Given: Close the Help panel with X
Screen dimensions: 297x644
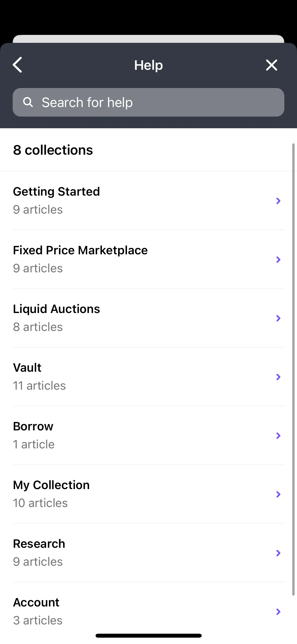Looking at the screenshot, I should [272, 65].
